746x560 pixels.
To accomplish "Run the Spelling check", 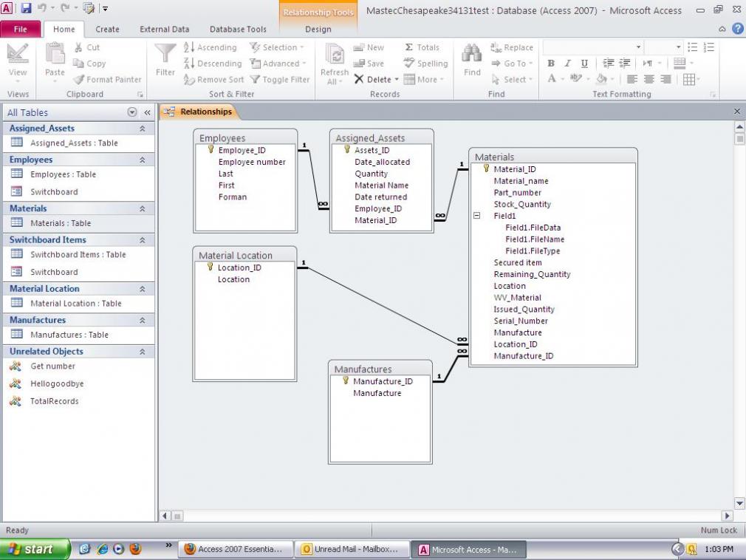I will tap(425, 64).
